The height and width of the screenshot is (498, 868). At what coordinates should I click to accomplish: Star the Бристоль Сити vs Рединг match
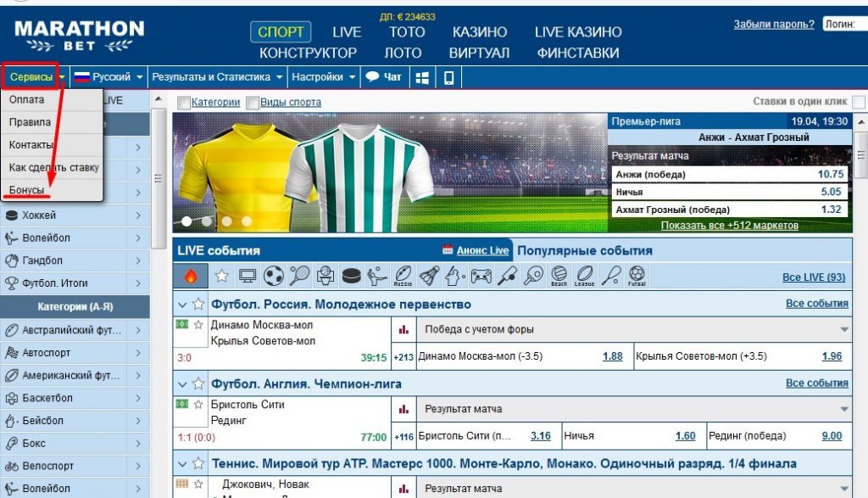click(198, 405)
